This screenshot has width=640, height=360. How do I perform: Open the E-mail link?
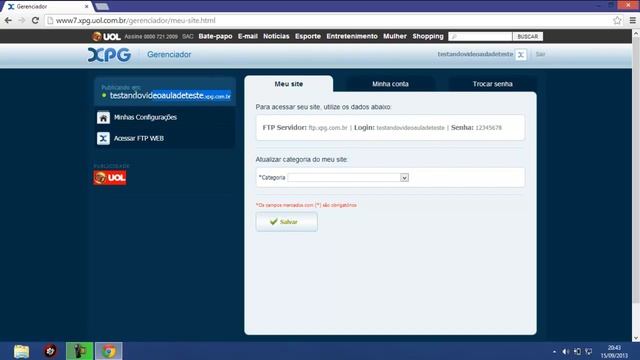point(248,36)
